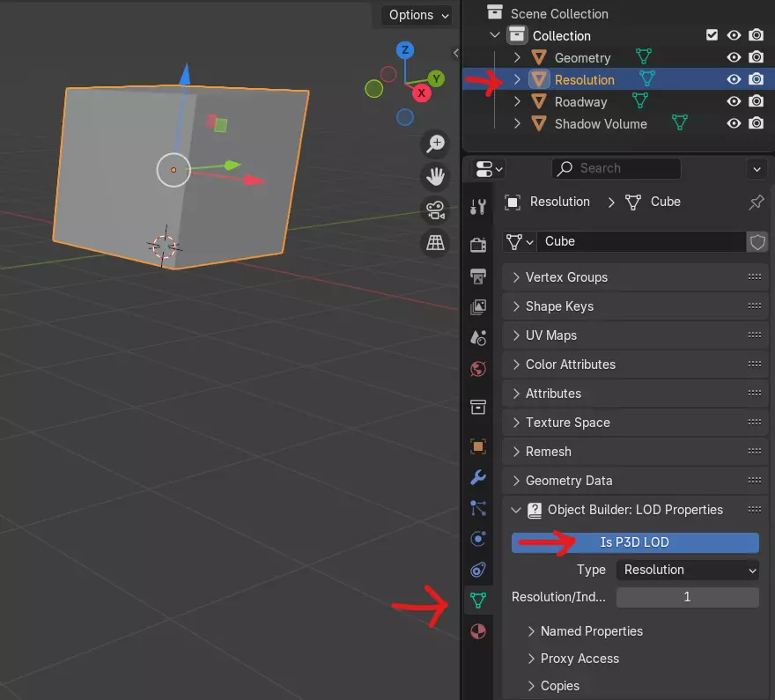This screenshot has height=700, width=775.
Task: Disable rendering of the Roadway object
Action: pos(756,102)
